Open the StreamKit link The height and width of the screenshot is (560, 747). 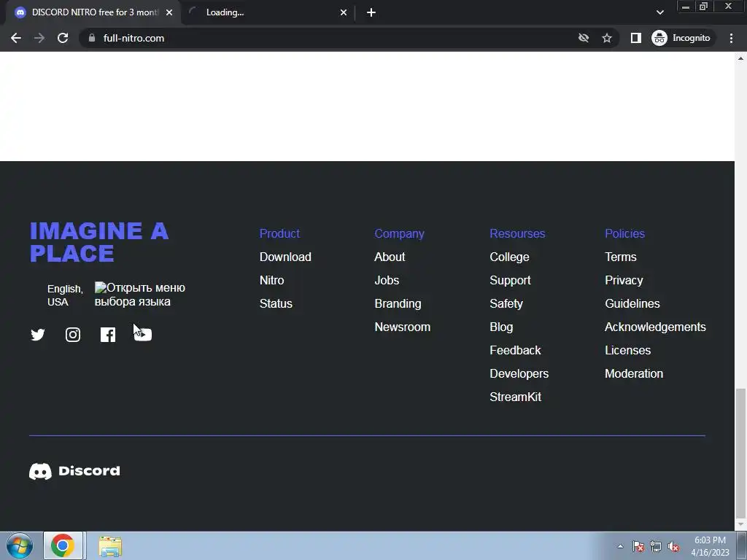(516, 397)
